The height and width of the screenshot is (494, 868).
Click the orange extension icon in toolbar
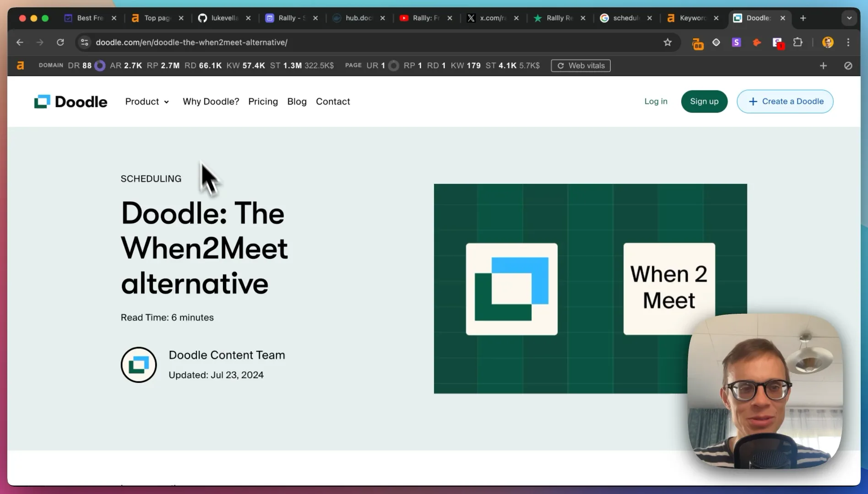tap(757, 42)
